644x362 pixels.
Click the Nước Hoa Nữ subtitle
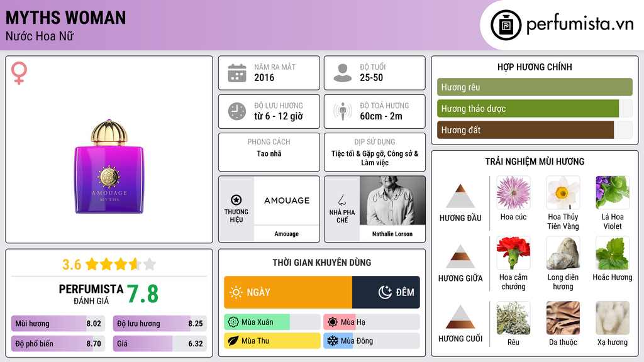40,36
